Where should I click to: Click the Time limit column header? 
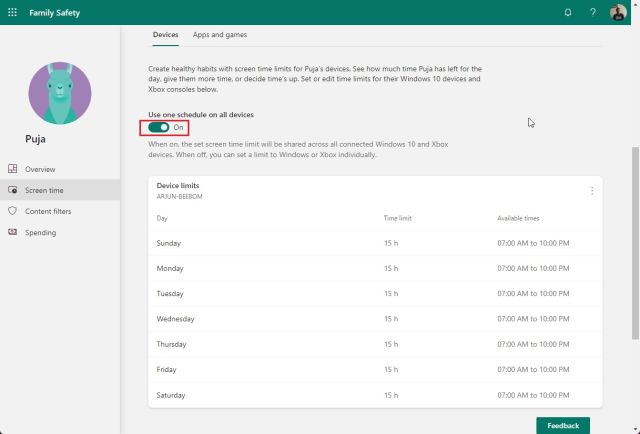(398, 218)
